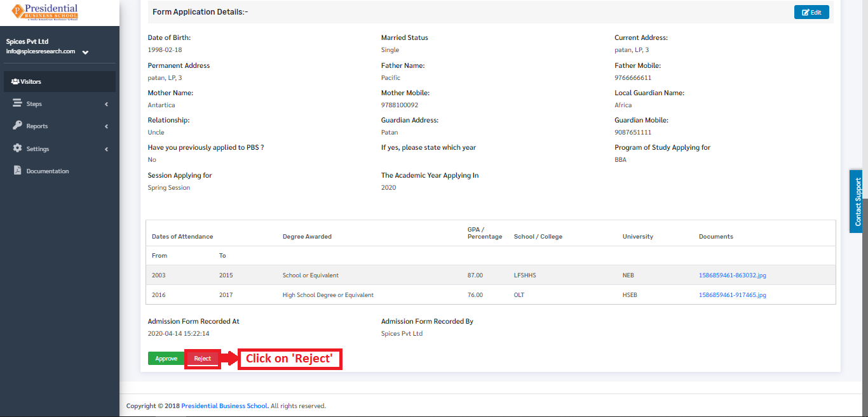The height and width of the screenshot is (417, 868).
Task: Click the OLT school cell
Action: point(520,295)
